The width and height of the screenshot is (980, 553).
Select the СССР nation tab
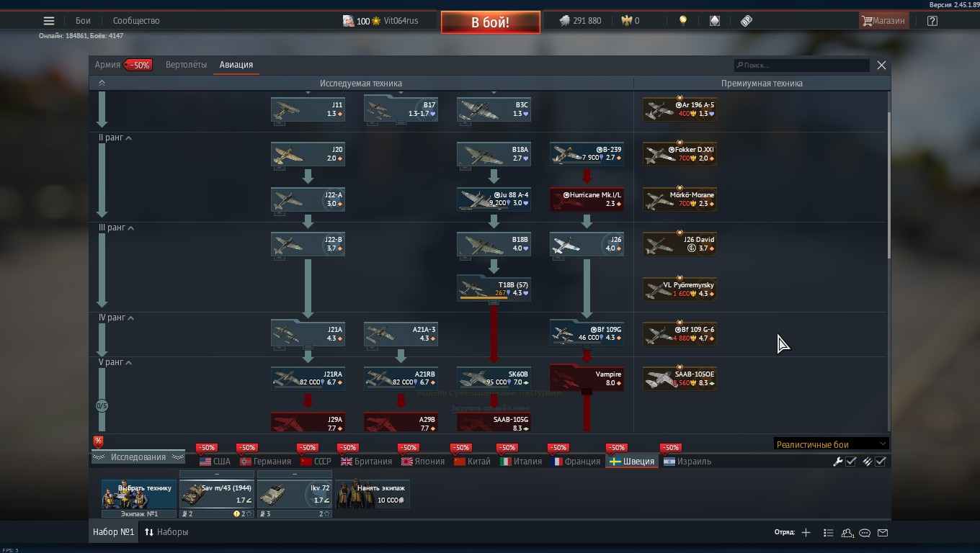(316, 462)
